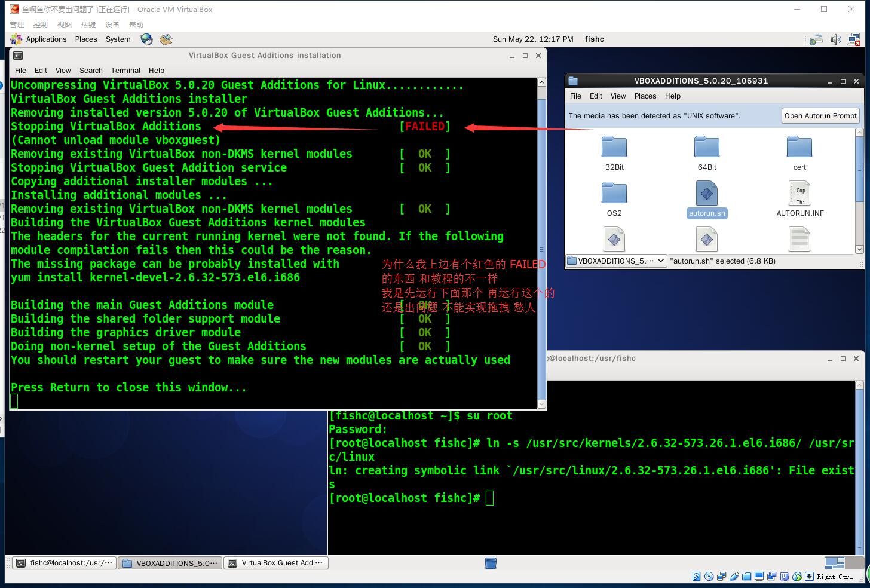Select the third-row middle script file icon
Screen dimensions: 870x588
click(x=707, y=239)
